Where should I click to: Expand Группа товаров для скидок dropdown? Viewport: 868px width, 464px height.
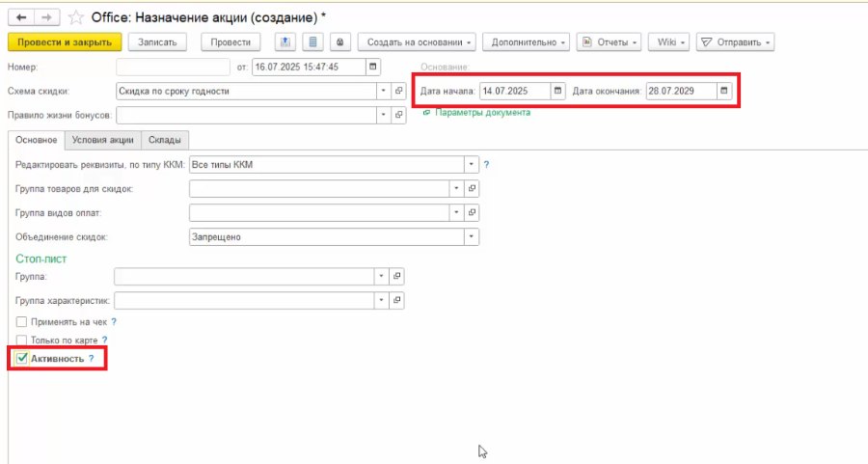click(456, 189)
